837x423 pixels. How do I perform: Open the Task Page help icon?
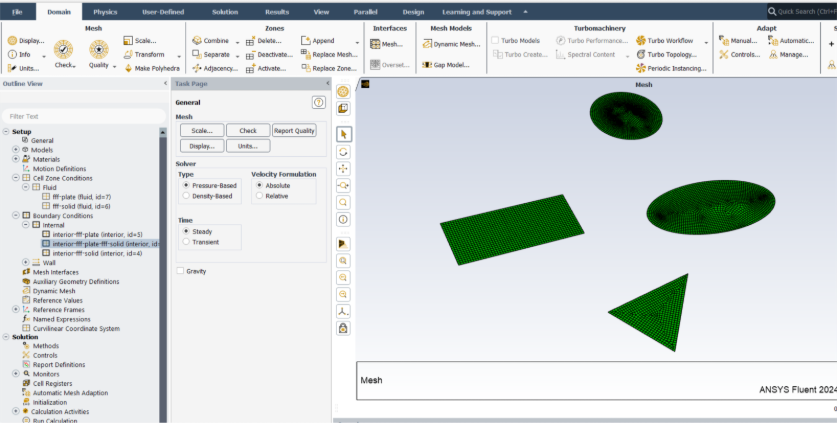318,102
